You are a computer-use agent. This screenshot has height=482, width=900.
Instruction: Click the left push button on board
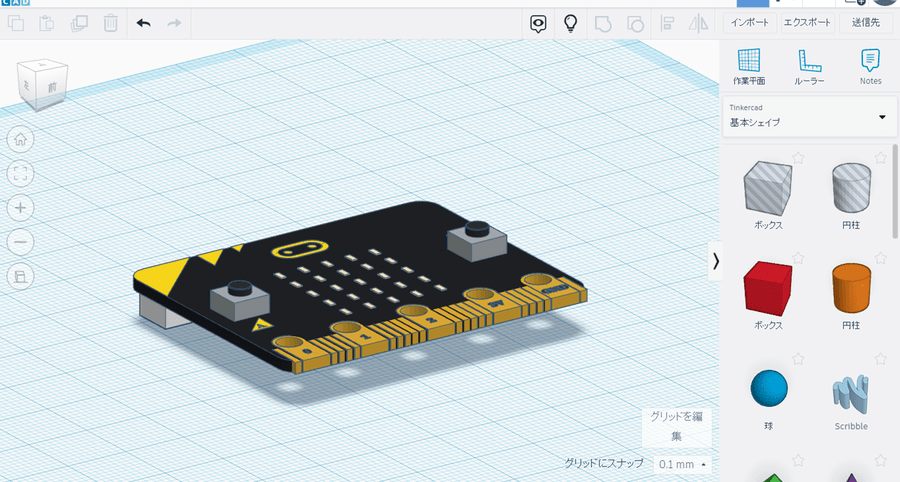click(240, 301)
